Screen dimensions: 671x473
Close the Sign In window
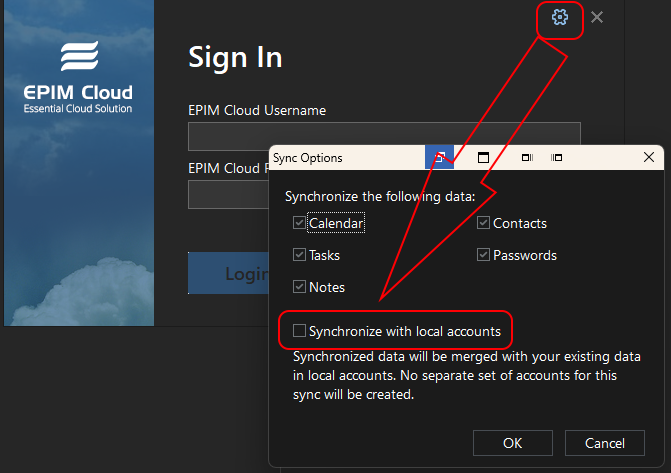pyautogui.click(x=597, y=17)
